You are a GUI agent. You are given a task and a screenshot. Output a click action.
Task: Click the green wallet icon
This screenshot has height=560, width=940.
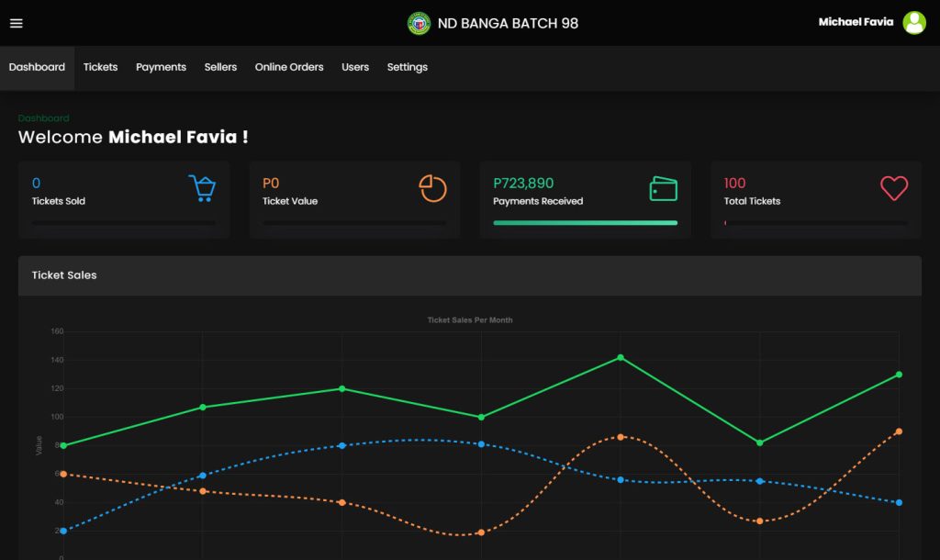(663, 188)
